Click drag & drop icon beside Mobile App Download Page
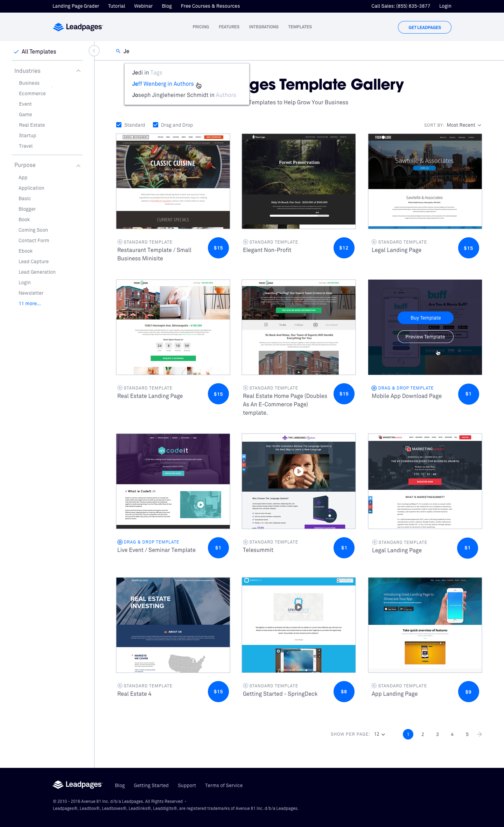The height and width of the screenshot is (827, 504). tap(374, 388)
